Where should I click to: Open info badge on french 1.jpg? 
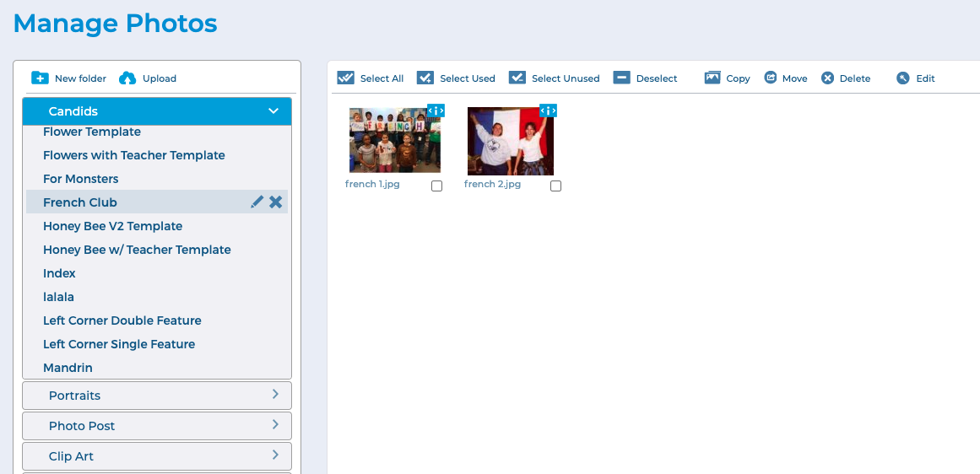tap(436, 110)
